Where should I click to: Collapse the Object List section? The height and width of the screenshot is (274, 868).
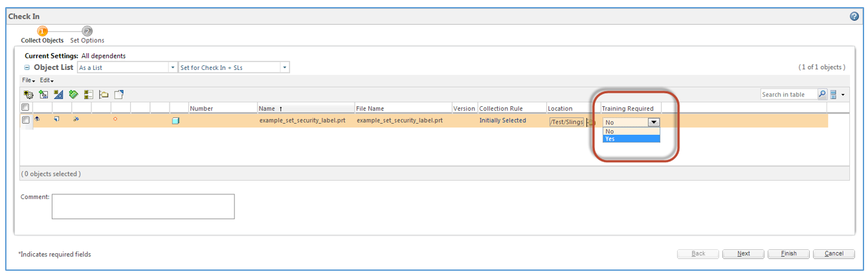tap(27, 67)
